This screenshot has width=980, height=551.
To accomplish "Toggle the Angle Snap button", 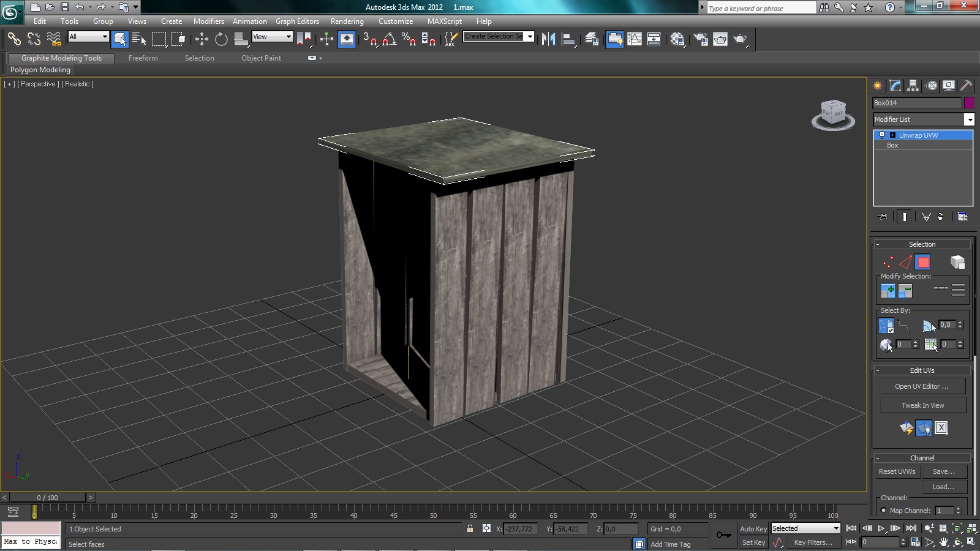I will tap(389, 39).
